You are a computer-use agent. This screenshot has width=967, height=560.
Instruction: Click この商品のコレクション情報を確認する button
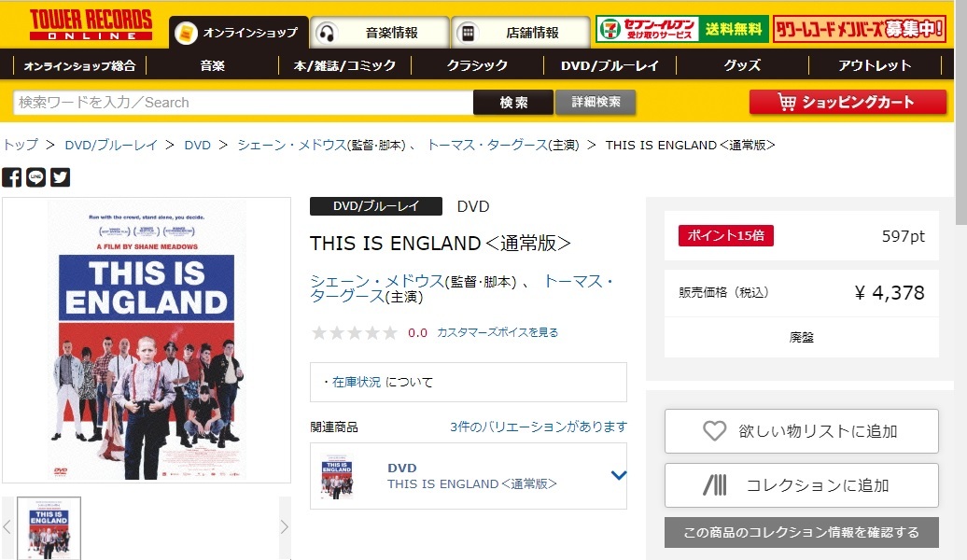(802, 532)
